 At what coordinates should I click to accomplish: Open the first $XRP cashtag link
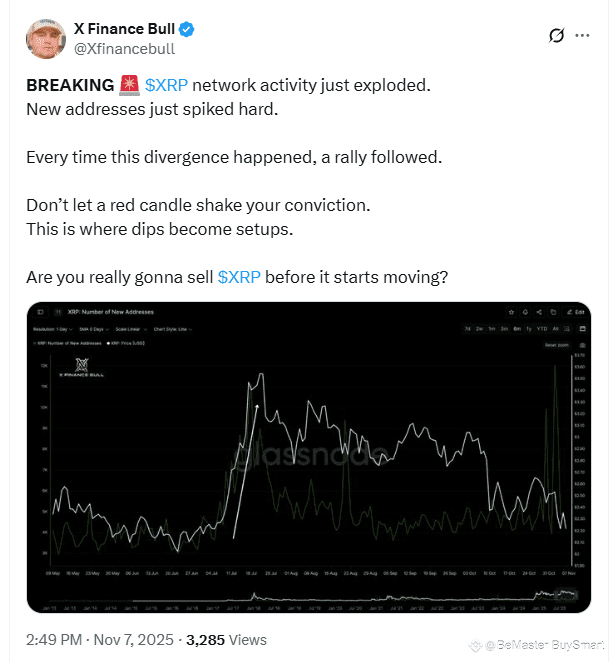[166, 85]
